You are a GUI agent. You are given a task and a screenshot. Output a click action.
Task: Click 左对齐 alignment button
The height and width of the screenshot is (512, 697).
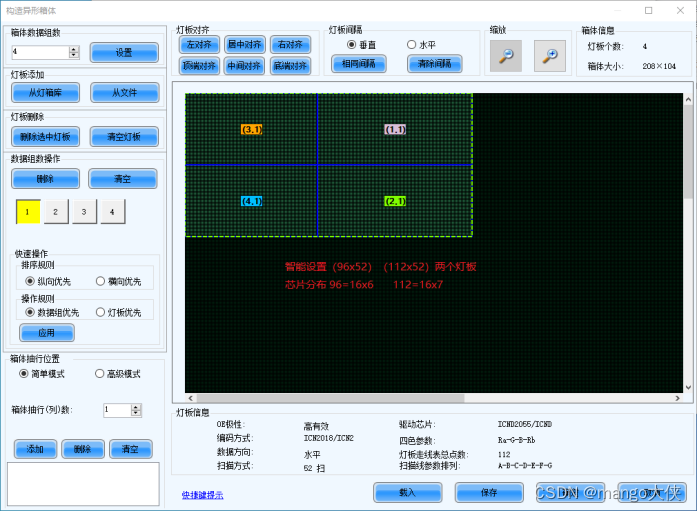pos(199,44)
